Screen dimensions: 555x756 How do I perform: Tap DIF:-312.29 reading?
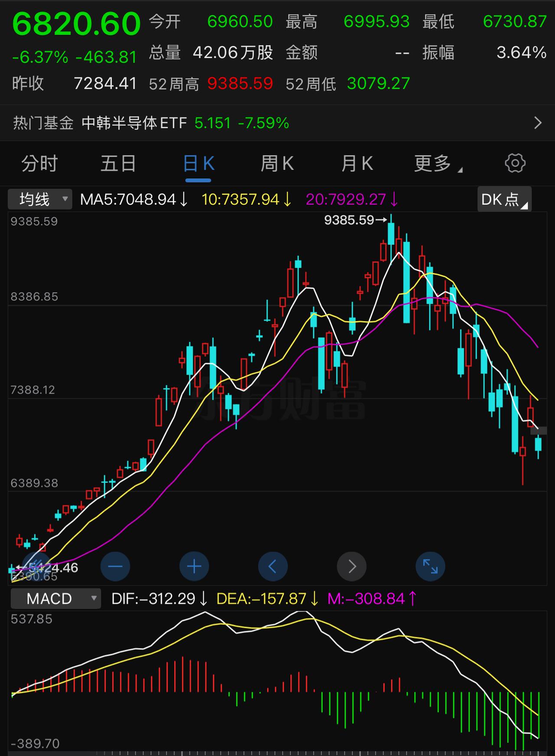pyautogui.click(x=159, y=599)
